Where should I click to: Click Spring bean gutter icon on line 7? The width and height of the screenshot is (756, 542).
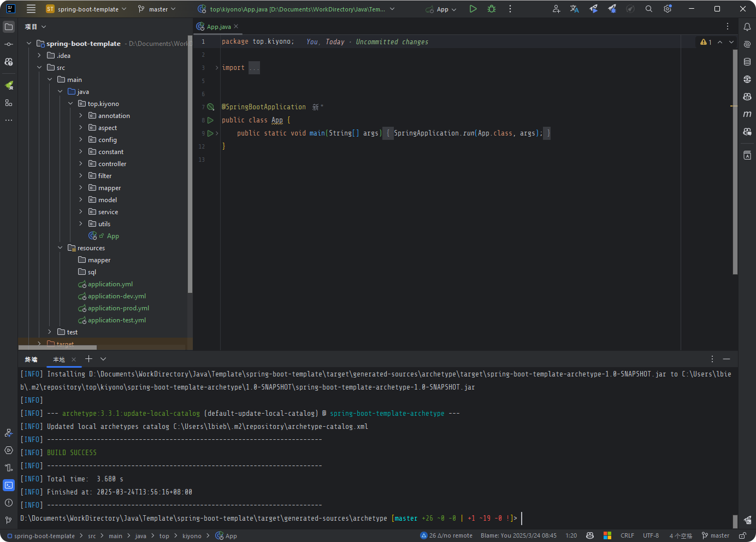pyautogui.click(x=210, y=107)
